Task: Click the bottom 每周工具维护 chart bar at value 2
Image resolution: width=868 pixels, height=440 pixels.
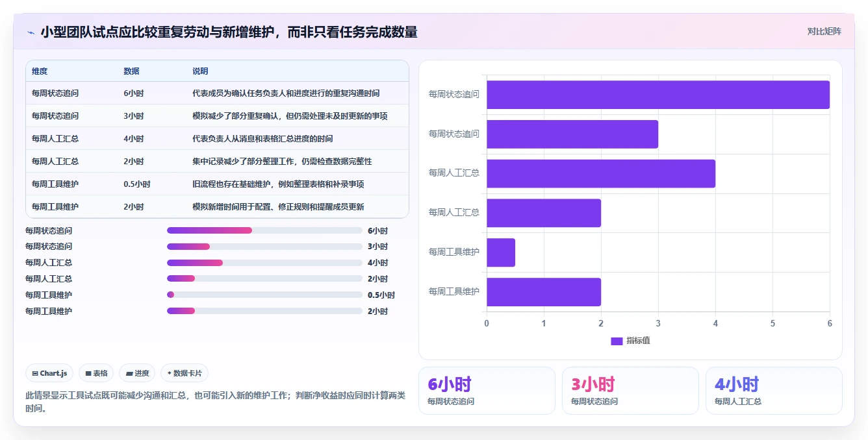Action: pos(544,292)
